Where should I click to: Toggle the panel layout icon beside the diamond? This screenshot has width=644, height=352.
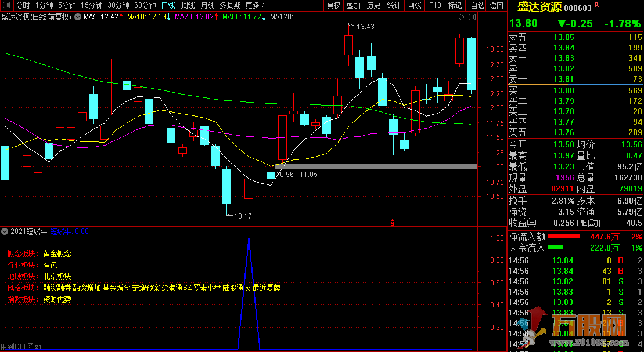point(472,17)
